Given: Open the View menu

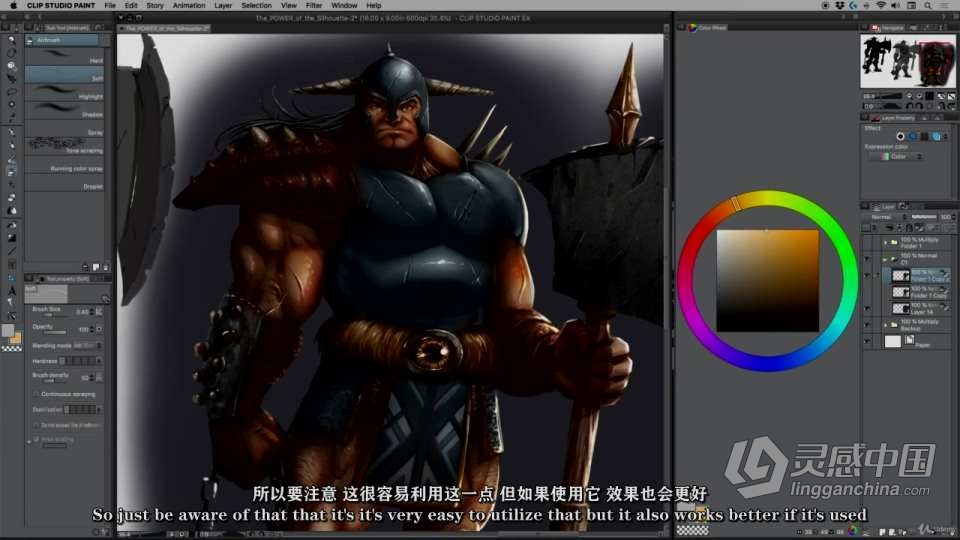Looking at the screenshot, I should click(x=288, y=6).
